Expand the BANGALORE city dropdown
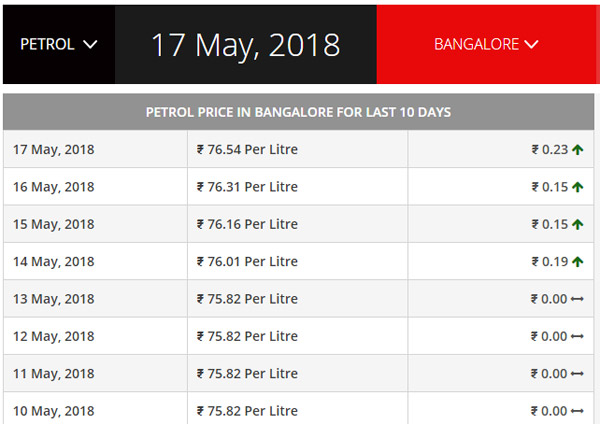Image resolution: width=600 pixels, height=424 pixels. [x=486, y=44]
